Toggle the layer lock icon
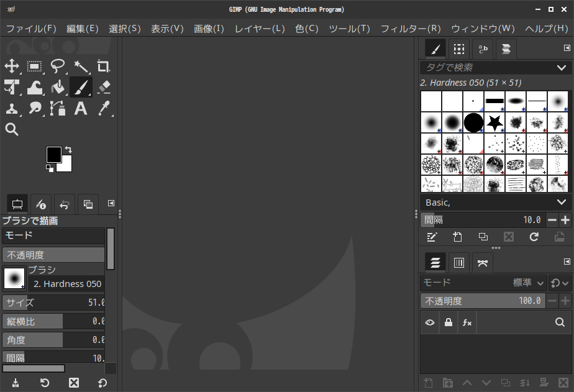 click(448, 322)
